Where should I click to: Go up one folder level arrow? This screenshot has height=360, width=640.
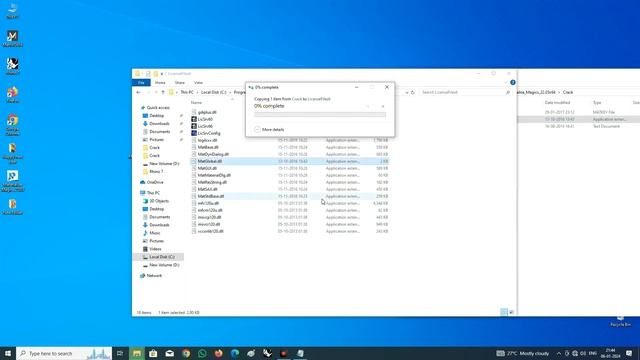163,92
